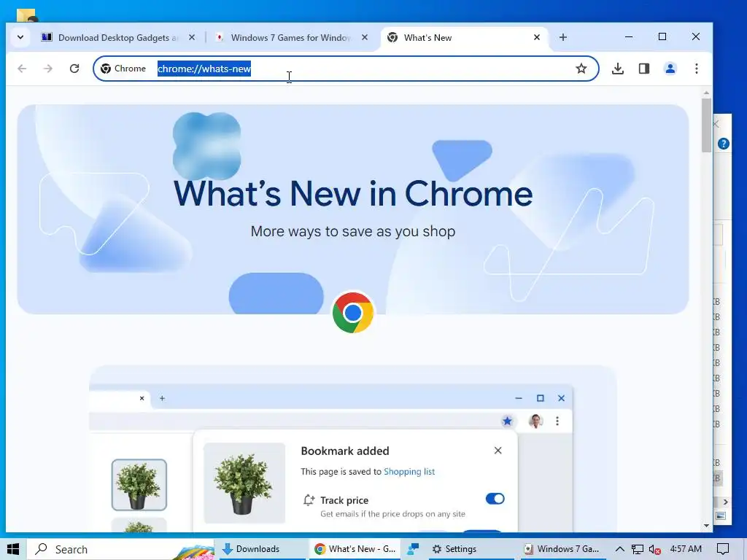Click the Track price bell icon
This screenshot has width=747, height=560.
309,500
